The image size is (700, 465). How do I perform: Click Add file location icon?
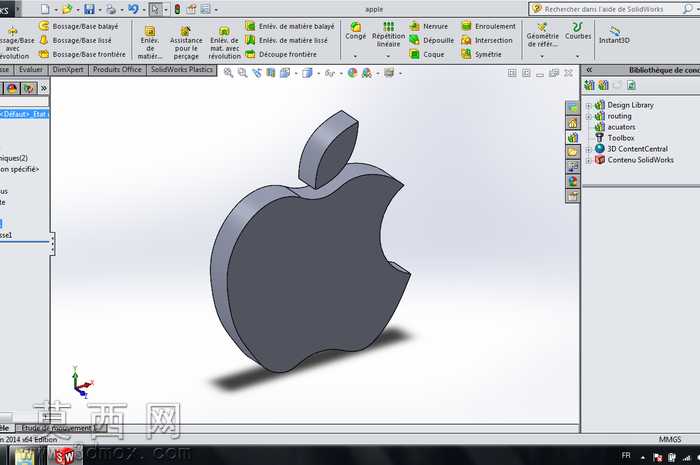pos(604,85)
